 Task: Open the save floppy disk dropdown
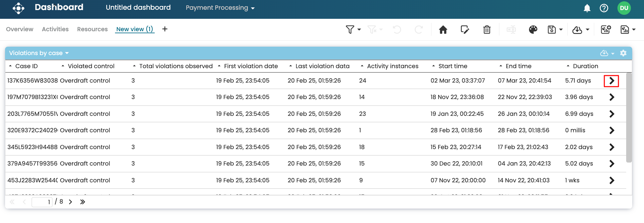click(555, 30)
